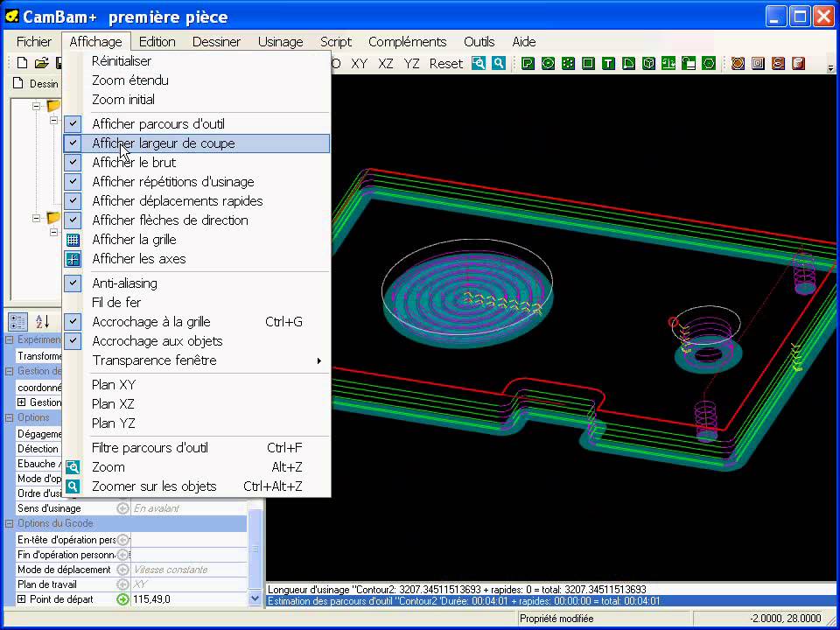The height and width of the screenshot is (630, 840).
Task: Click the pocket machining operation icon
Action: [x=758, y=64]
